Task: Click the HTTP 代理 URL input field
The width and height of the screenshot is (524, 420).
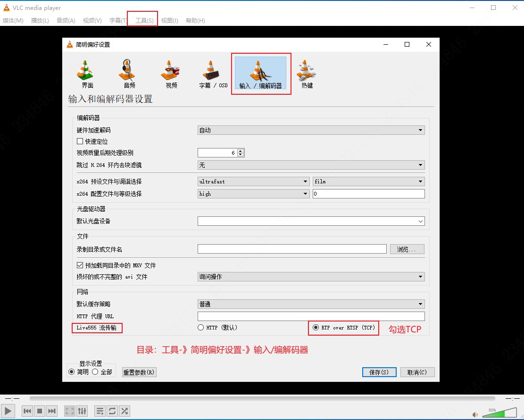Action: tap(311, 316)
